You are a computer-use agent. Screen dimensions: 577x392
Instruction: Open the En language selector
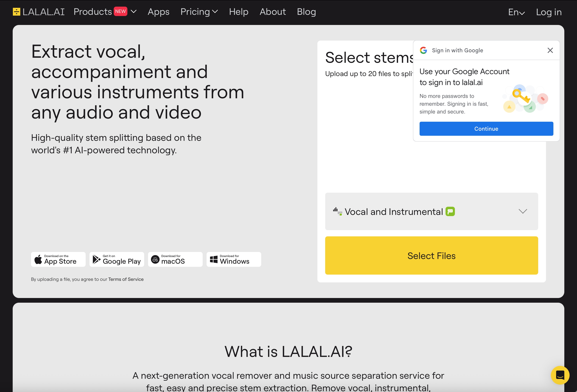(516, 12)
